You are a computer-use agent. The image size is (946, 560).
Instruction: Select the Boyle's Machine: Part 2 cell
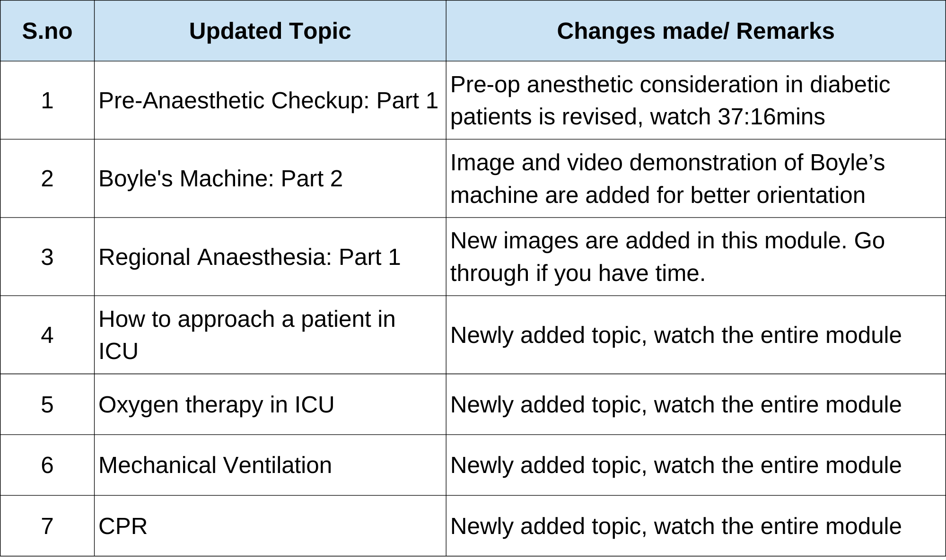(220, 179)
